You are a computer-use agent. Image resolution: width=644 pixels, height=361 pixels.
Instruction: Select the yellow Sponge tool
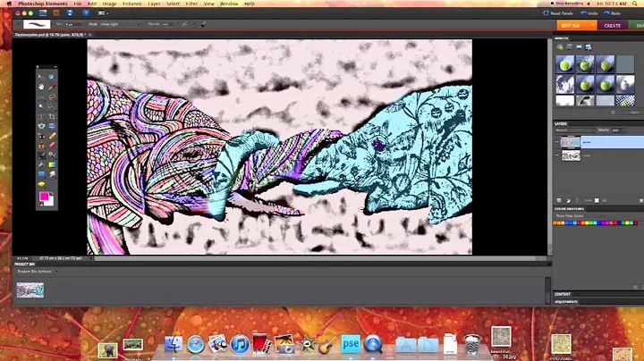click(x=41, y=184)
